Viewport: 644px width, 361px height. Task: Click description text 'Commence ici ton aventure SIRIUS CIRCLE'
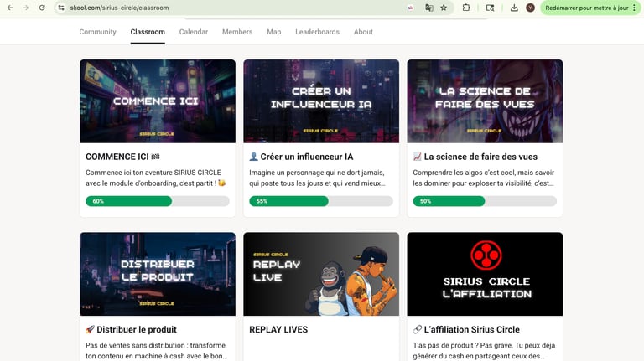coord(153,173)
